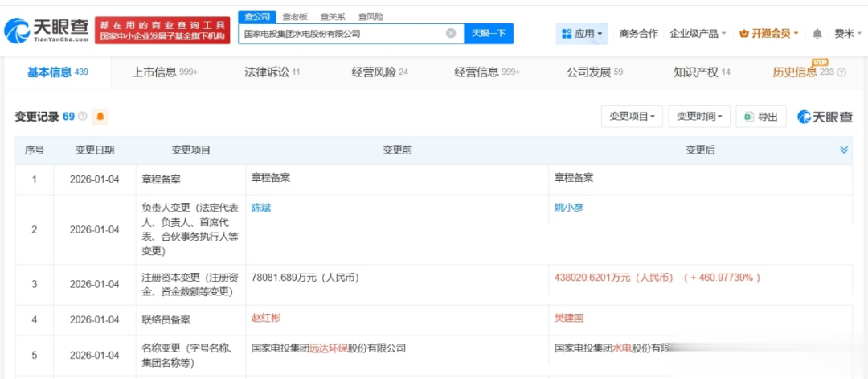Click the red promotional banner beside logo
This screenshot has width=868, height=379.
pos(162,31)
